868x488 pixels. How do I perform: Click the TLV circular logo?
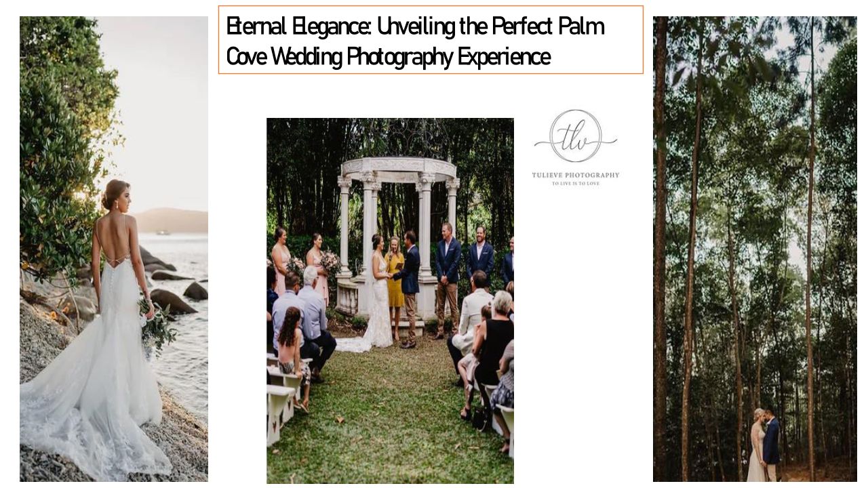click(x=576, y=136)
